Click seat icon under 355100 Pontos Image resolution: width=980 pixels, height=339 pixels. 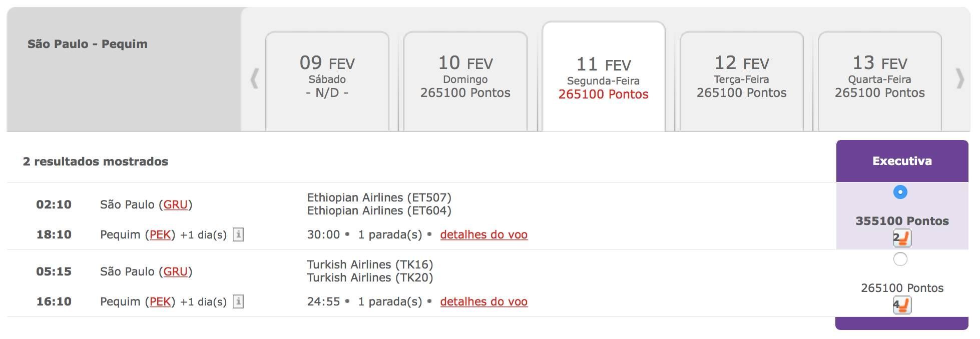click(902, 238)
